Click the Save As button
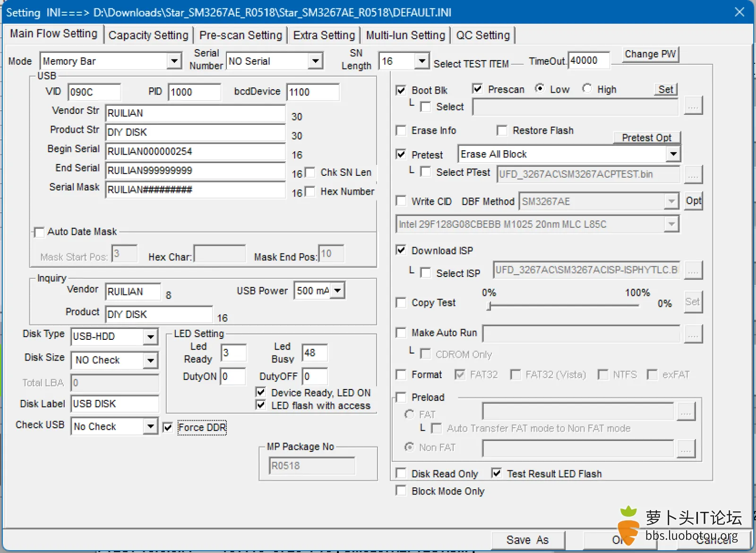Viewport: 756px width, 553px height. (x=528, y=540)
